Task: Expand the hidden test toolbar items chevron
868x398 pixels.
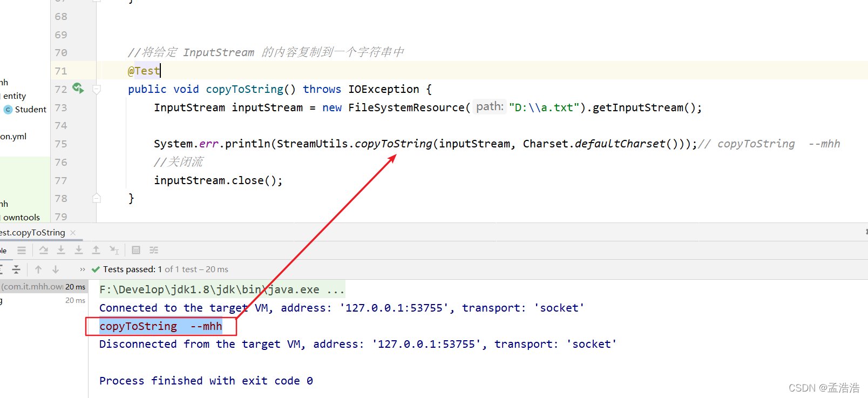Action: 83,269
